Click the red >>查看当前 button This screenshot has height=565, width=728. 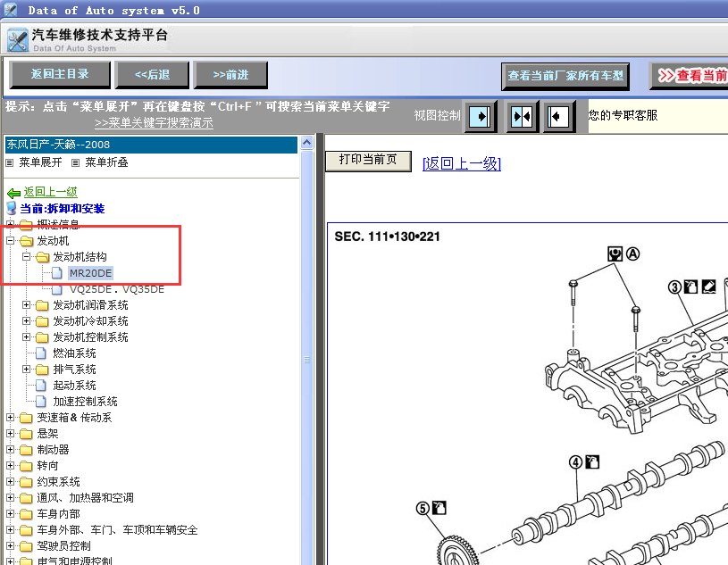689,76
